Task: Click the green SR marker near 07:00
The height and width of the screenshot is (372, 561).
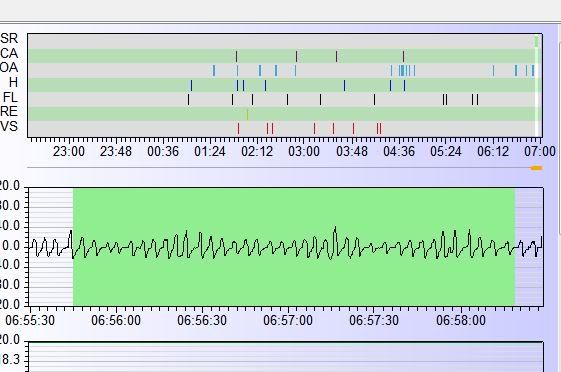Action: 536,41
